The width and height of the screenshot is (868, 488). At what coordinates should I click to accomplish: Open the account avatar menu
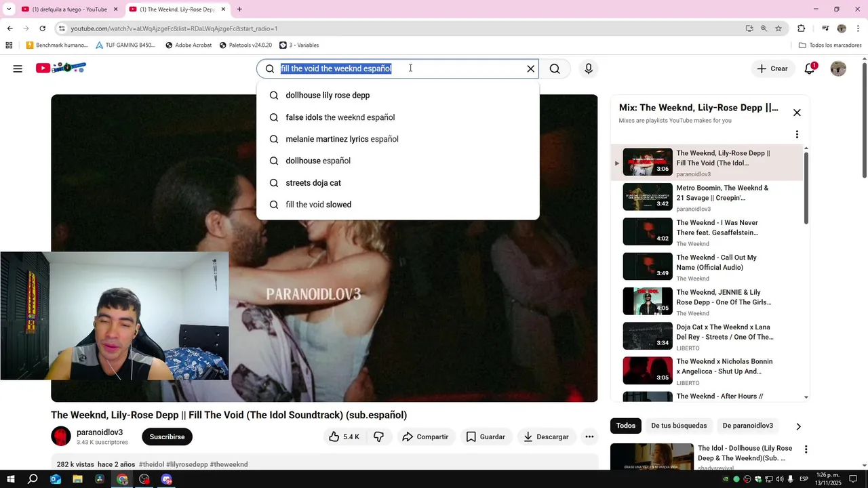[839, 68]
